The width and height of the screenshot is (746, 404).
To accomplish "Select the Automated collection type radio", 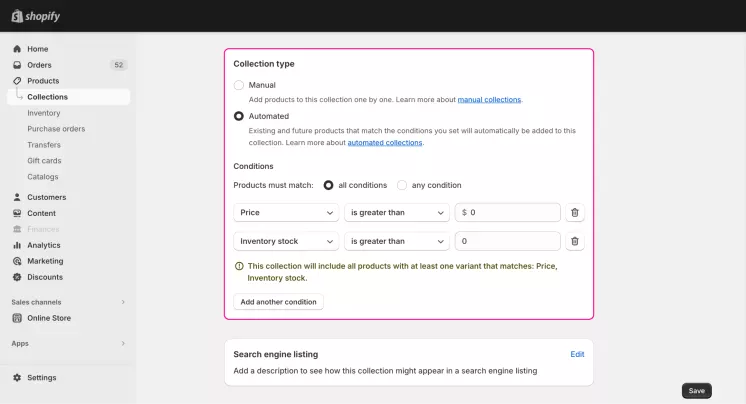I will (239, 116).
